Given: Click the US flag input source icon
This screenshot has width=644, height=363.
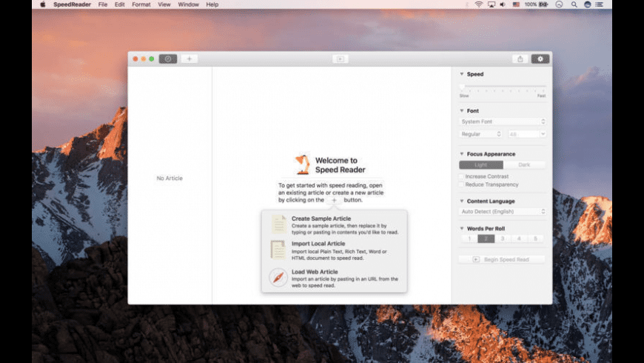Looking at the screenshot, I should point(516,4).
